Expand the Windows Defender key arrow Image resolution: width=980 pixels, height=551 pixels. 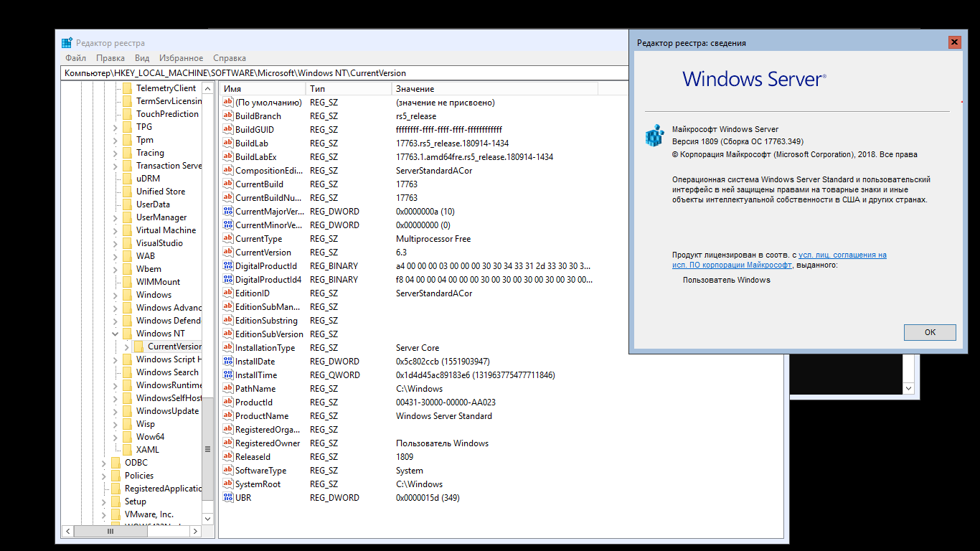point(116,321)
